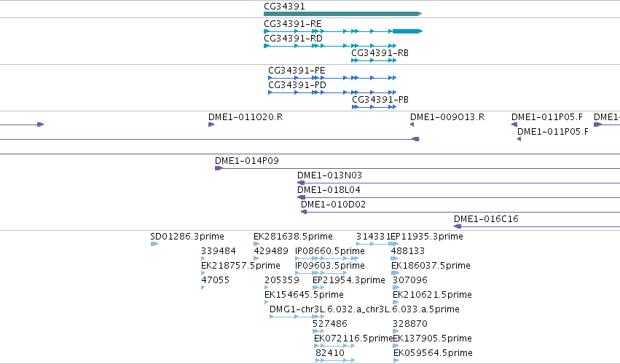620x364 pixels.
Task: Click the IP09603.5prime EST label
Action: pyautogui.click(x=330, y=266)
